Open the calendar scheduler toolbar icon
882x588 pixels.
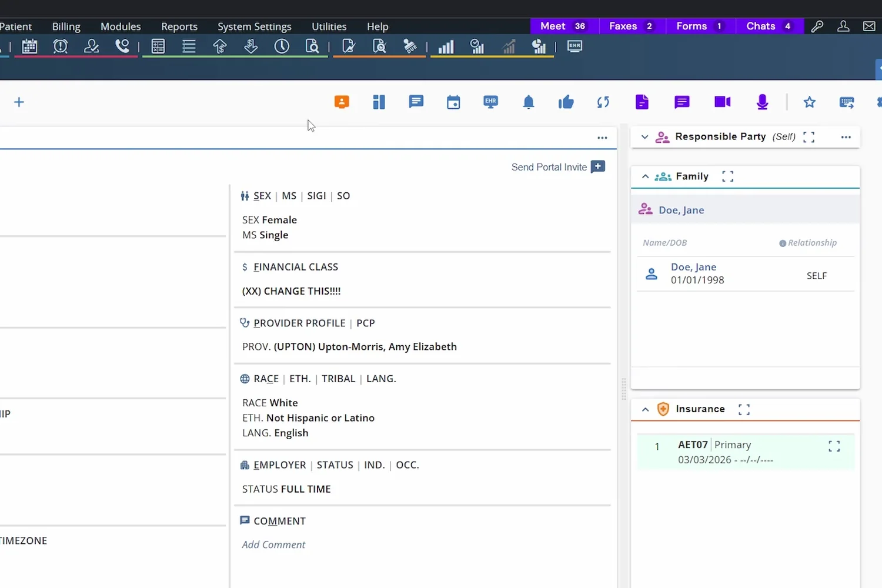tap(29, 46)
